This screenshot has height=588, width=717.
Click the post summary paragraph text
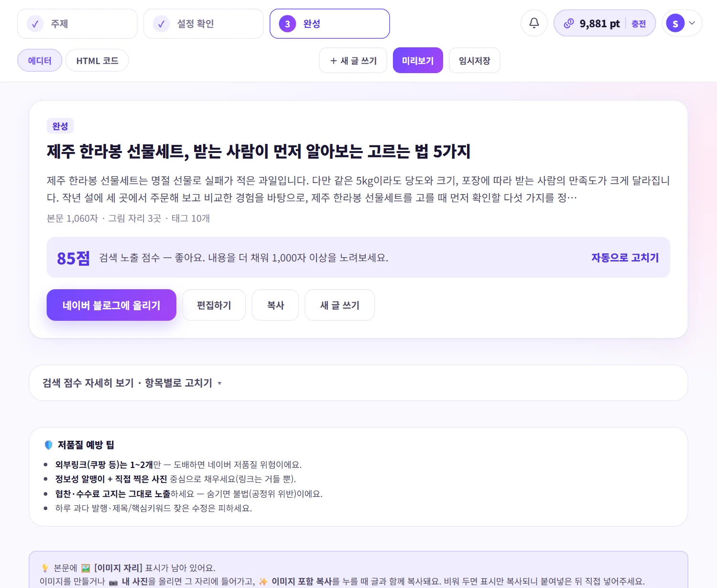click(x=358, y=189)
